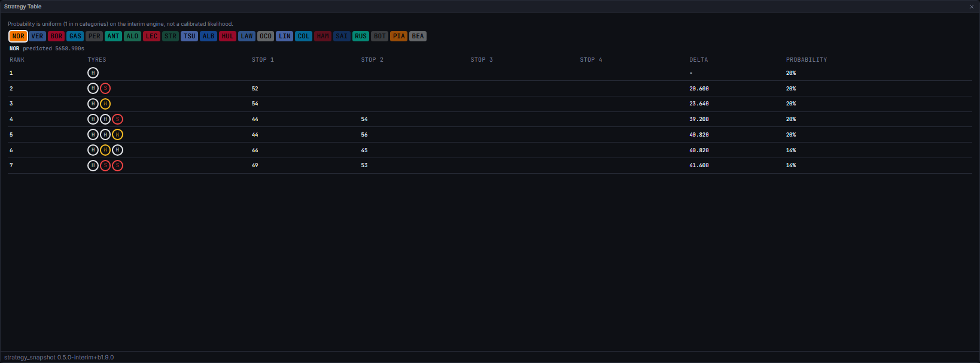Choose the BEA driver chip
Image resolution: width=980 pixels, height=363 pixels.
(418, 36)
